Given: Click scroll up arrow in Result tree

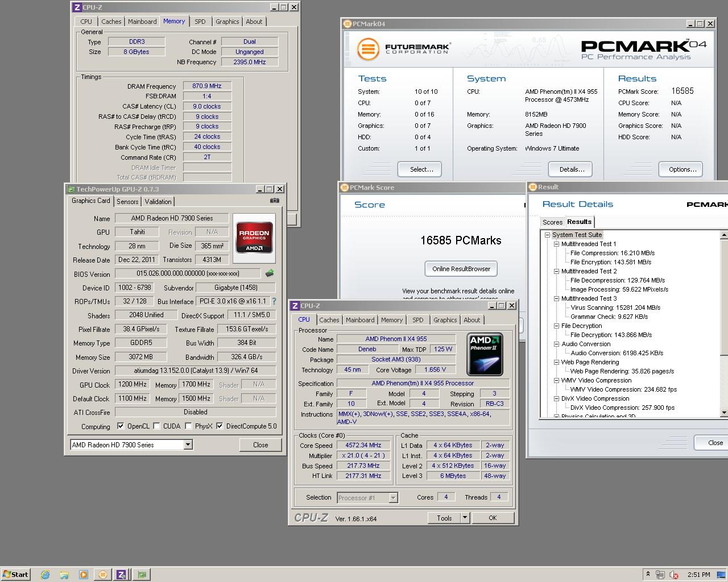Looking at the screenshot, I should click(724, 235).
